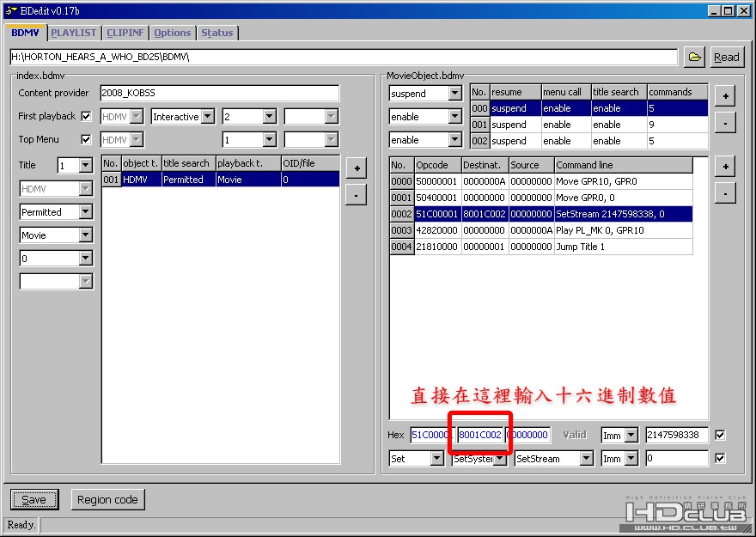
Task: Click the Command line column header
Action: pos(624,165)
